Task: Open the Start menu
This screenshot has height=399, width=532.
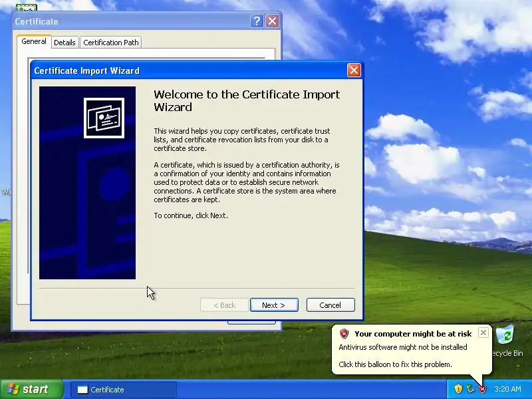Action: (32, 389)
